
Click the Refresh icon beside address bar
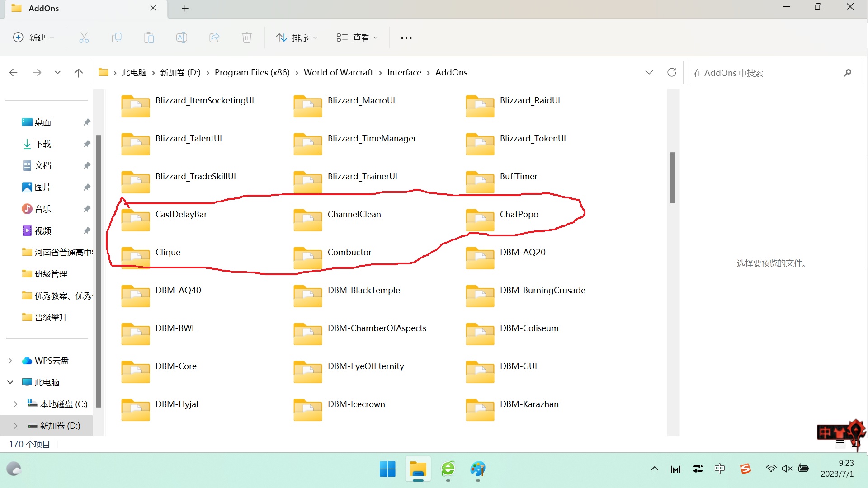coord(672,72)
